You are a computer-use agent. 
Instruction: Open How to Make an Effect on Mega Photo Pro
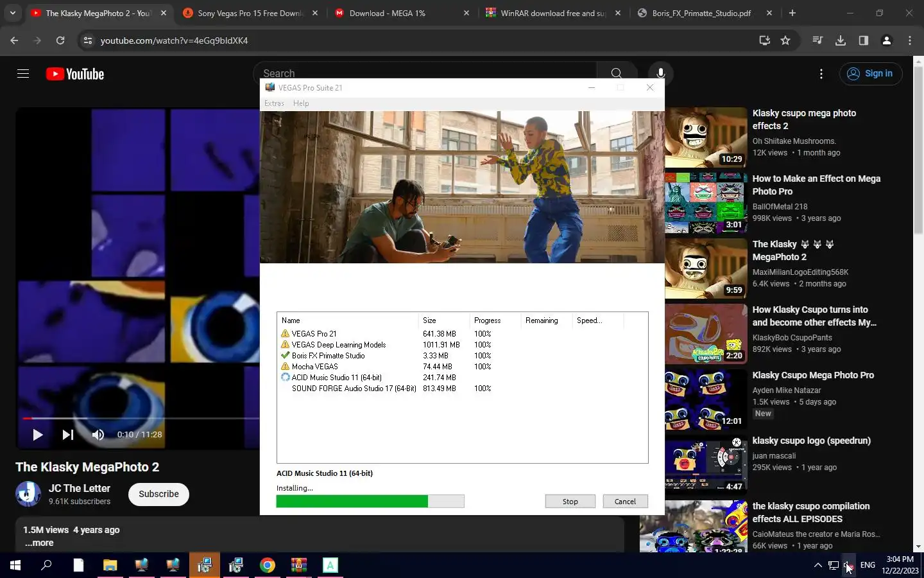pyautogui.click(x=816, y=185)
